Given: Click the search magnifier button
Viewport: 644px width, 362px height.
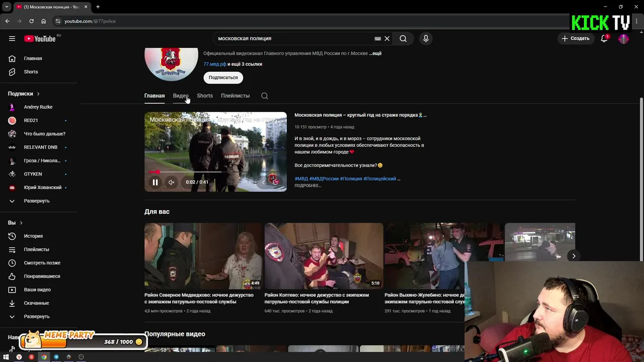Looking at the screenshot, I should [x=403, y=39].
